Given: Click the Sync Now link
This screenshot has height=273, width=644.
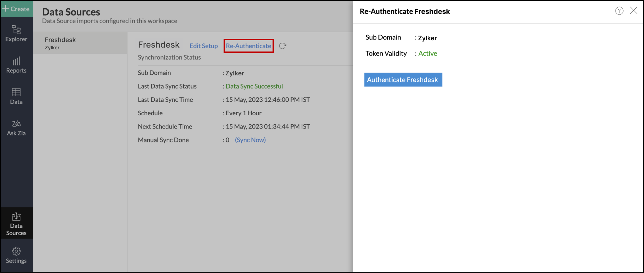Looking at the screenshot, I should click(x=250, y=140).
